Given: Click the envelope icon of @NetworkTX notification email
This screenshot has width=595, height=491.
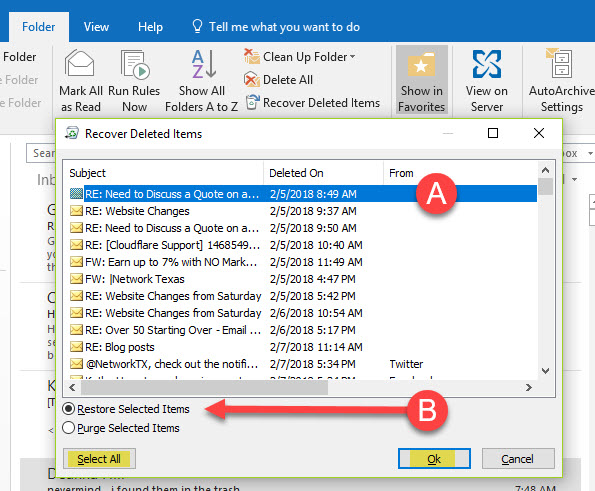Looking at the screenshot, I should 76,364.
